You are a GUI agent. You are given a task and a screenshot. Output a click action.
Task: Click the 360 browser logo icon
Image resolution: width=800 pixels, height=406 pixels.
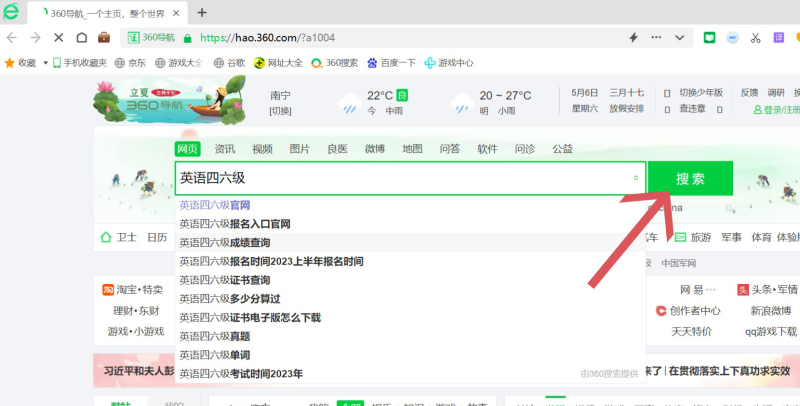(x=11, y=12)
